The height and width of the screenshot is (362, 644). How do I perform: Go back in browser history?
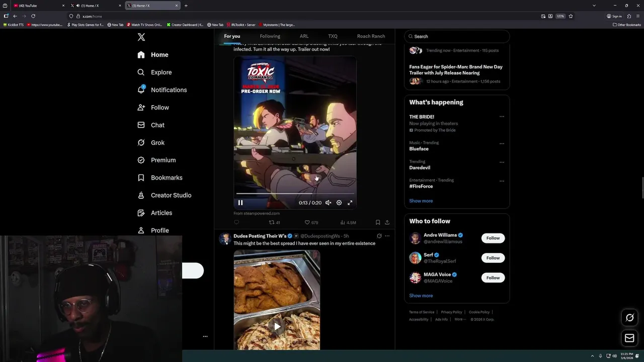pyautogui.click(x=15, y=16)
